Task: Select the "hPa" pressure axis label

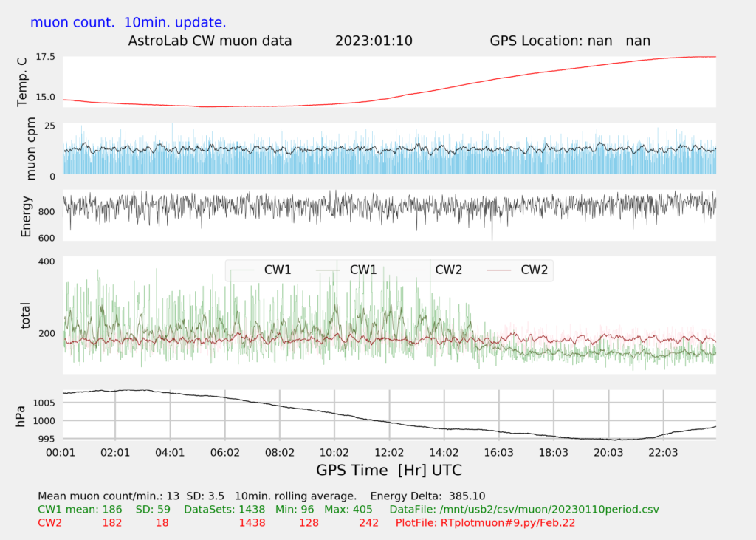Action: [x=21, y=416]
